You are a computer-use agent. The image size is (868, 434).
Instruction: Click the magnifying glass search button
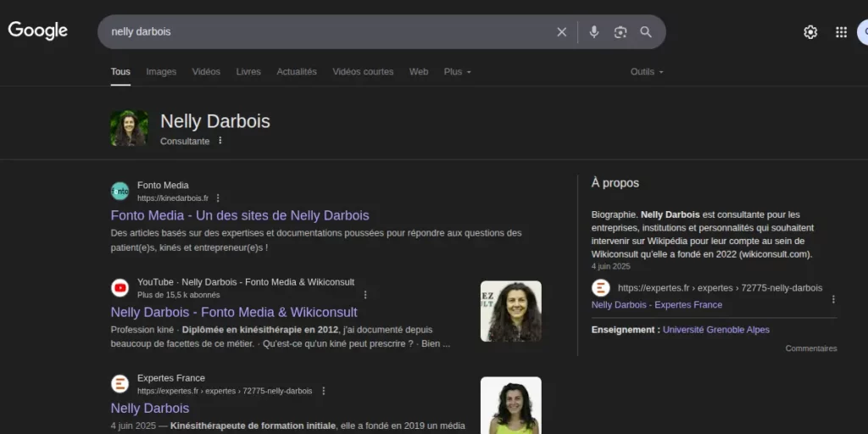coord(646,32)
